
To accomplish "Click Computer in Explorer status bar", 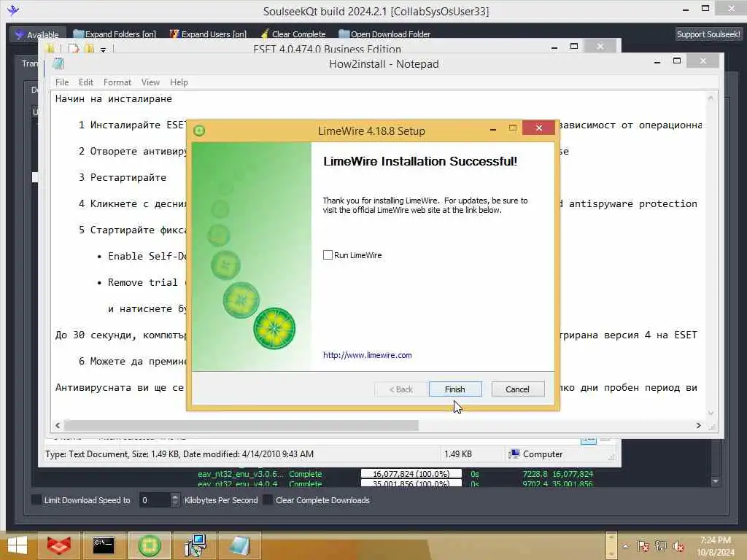I will [535, 454].
